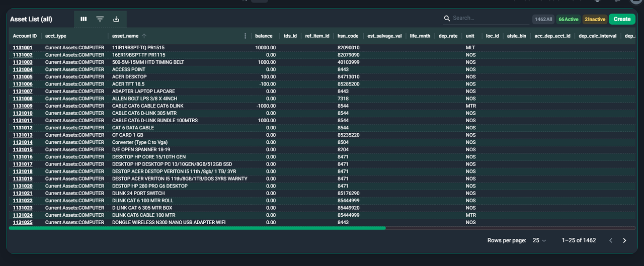Image resolution: width=644 pixels, height=266 pixels.
Task: Filter by 66 Active assets
Action: (569, 19)
